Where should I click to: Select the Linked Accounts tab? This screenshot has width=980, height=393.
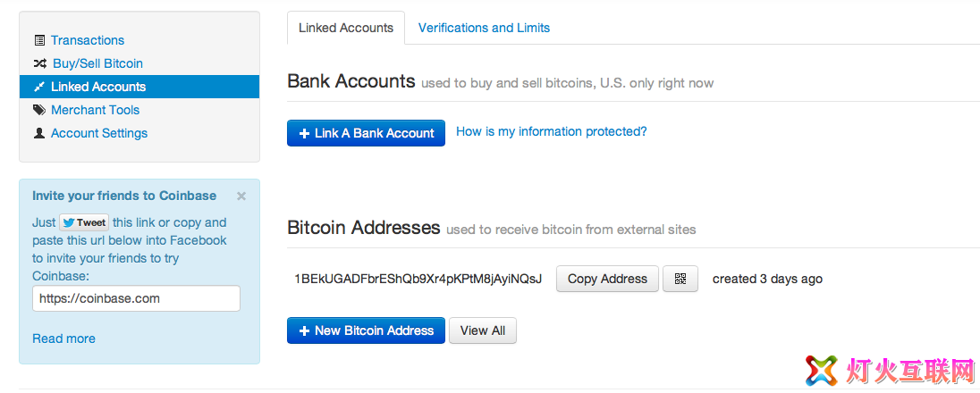(346, 28)
